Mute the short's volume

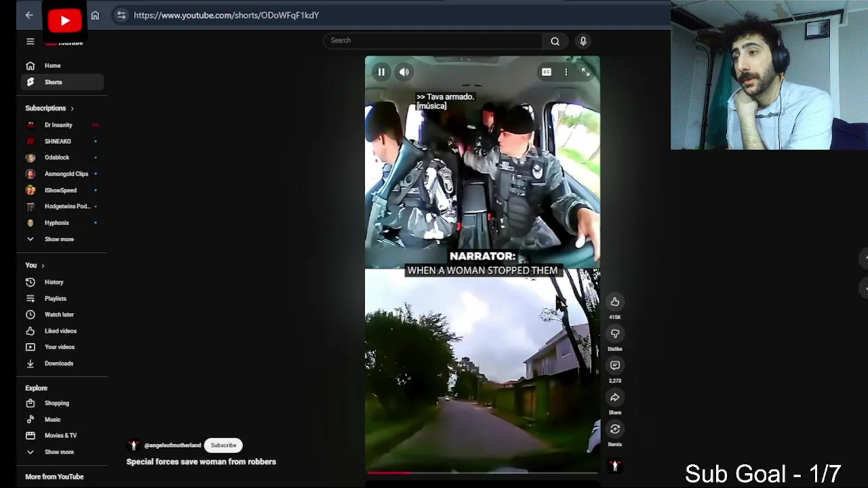point(404,72)
